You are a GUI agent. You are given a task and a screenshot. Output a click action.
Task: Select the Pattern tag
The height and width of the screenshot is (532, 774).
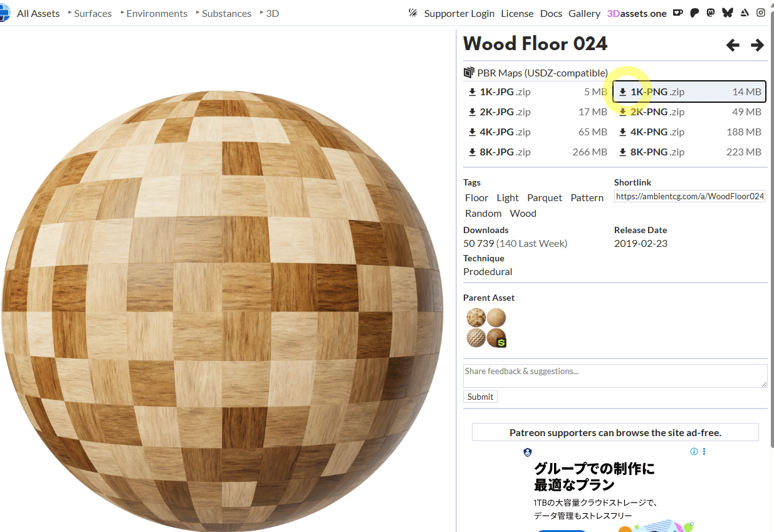[587, 198]
